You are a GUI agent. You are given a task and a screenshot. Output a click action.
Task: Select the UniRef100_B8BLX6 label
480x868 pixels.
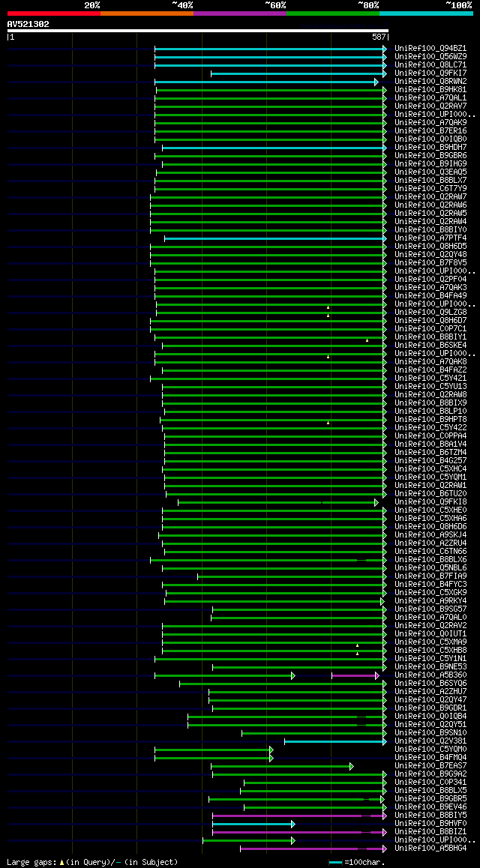click(430, 560)
